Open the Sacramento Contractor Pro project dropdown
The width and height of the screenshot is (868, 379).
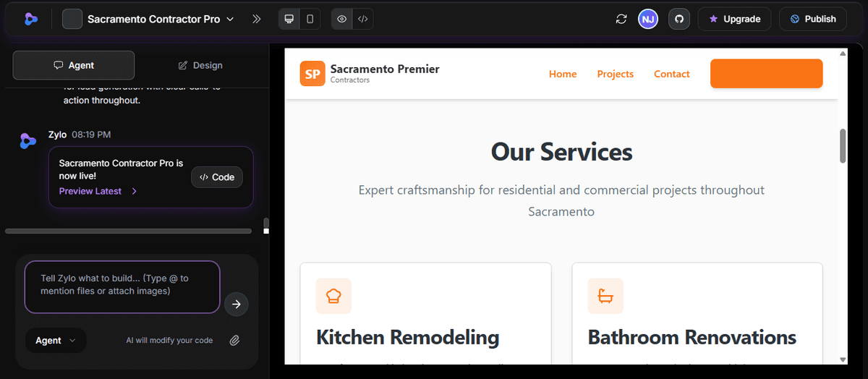click(x=161, y=19)
